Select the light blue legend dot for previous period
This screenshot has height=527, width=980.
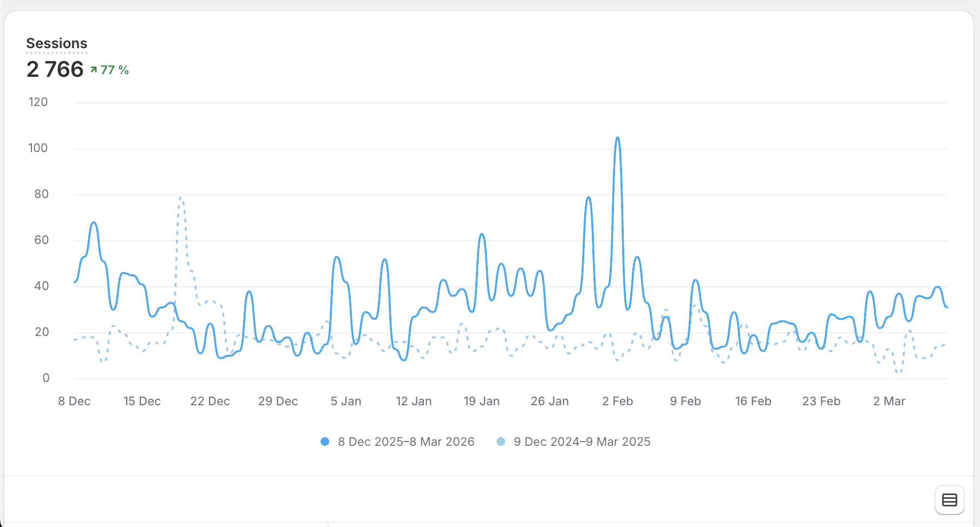501,442
